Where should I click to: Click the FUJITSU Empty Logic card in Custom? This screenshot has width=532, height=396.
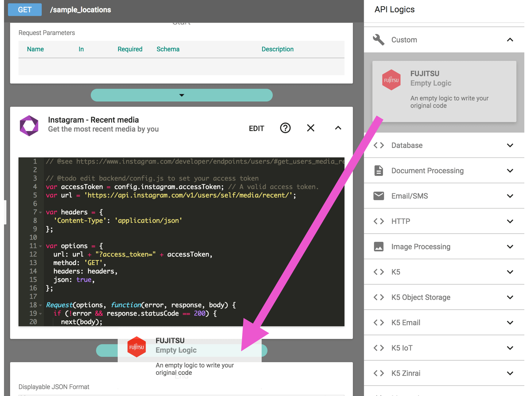tap(444, 91)
